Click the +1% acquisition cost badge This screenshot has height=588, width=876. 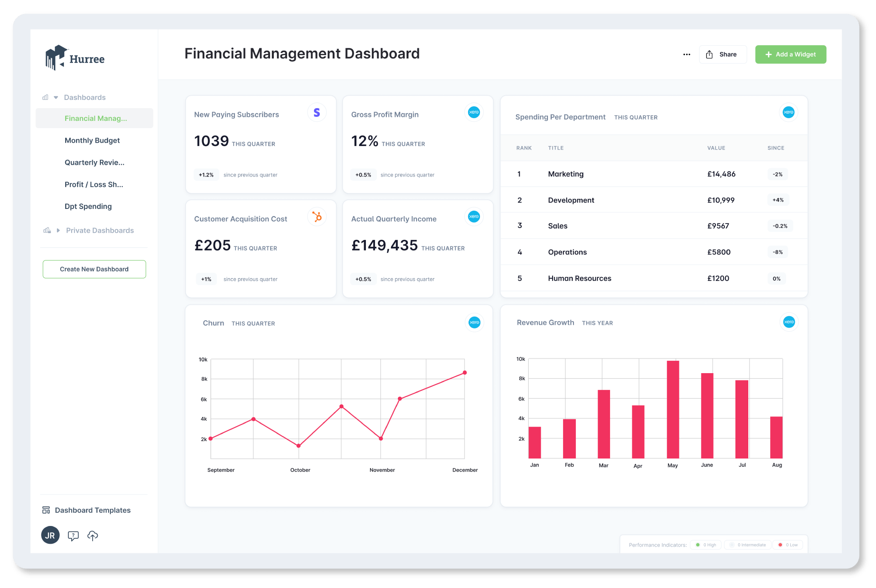pos(206,279)
